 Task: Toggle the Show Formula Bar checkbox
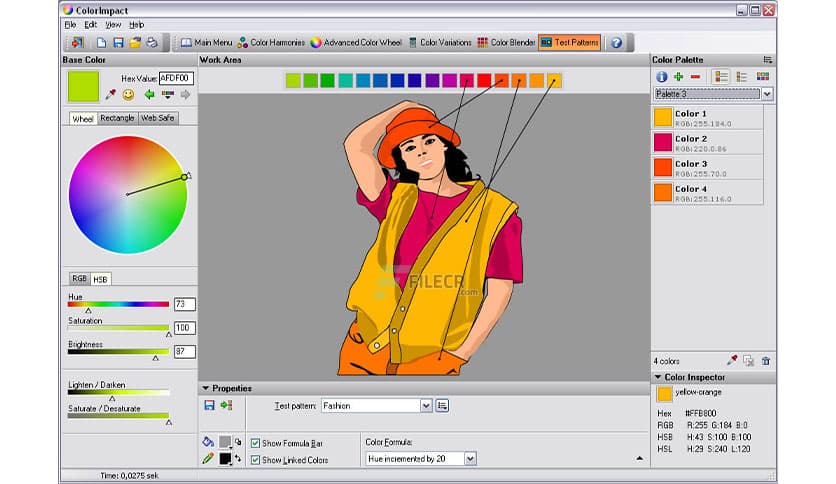click(256, 442)
